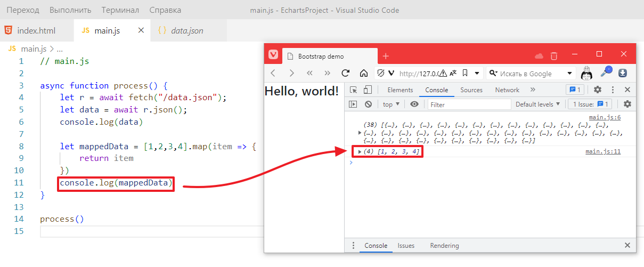Open new tab with the plus button
The image size is (644, 267).
(x=386, y=56)
